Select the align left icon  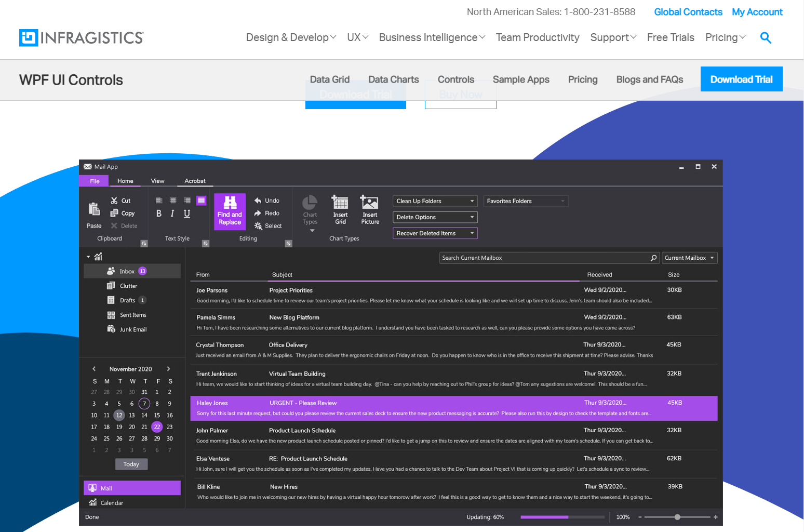tap(159, 201)
